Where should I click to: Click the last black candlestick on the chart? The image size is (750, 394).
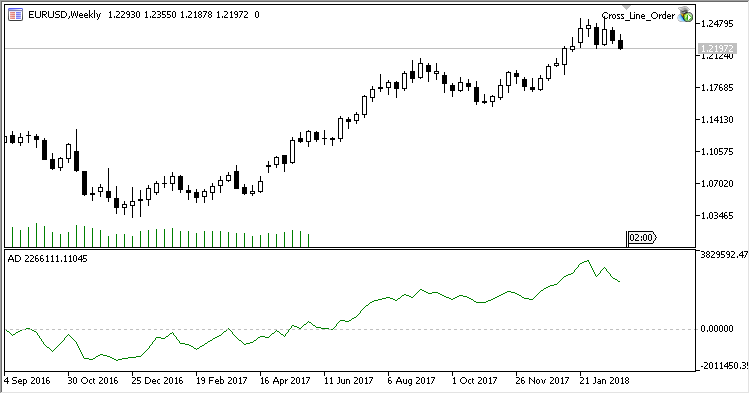620,44
